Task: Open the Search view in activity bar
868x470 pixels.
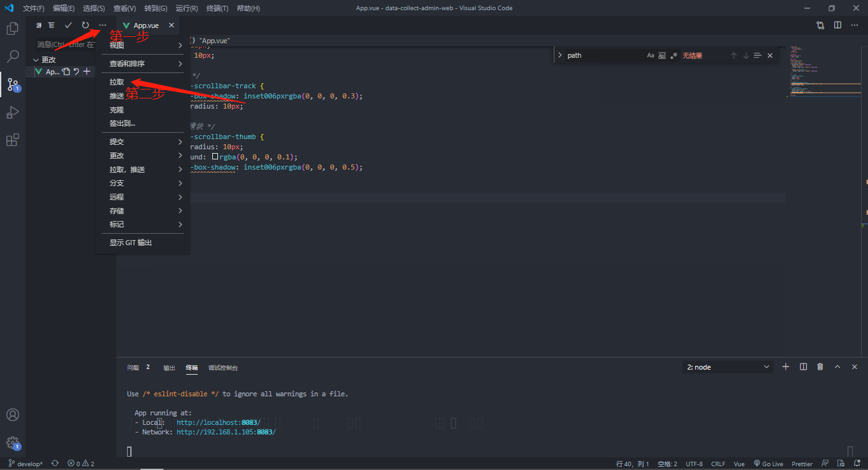Action: click(12, 57)
